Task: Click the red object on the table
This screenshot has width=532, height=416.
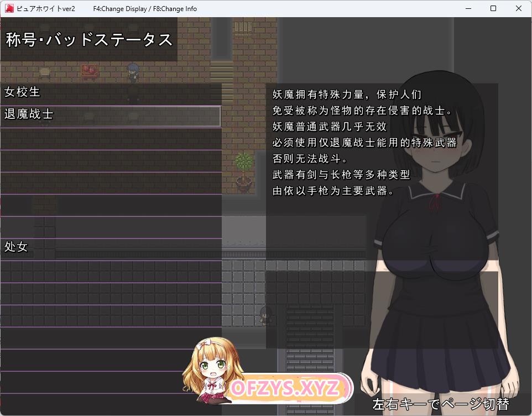Action: tap(90, 70)
